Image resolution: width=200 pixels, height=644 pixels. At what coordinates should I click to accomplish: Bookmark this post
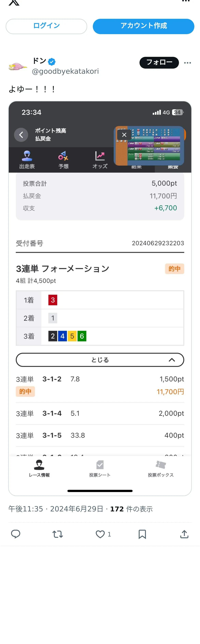pyautogui.click(x=142, y=534)
